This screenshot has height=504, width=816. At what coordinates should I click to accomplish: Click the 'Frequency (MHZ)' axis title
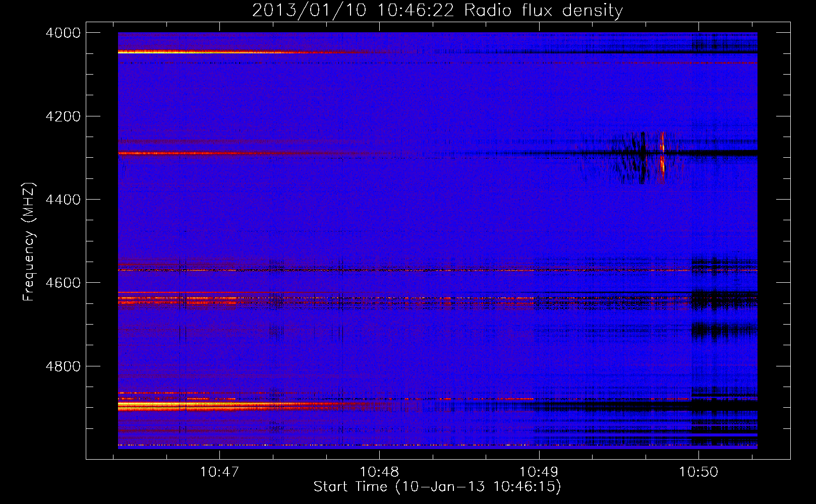click(x=29, y=242)
